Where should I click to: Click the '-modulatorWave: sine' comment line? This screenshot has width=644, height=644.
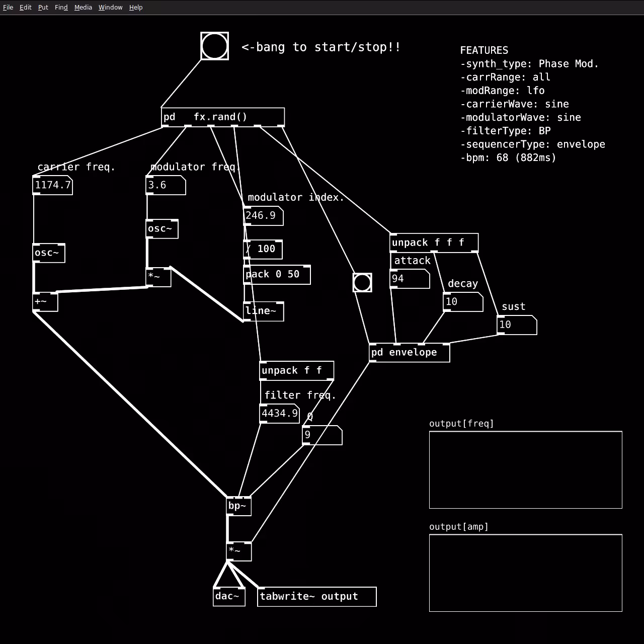tap(520, 117)
